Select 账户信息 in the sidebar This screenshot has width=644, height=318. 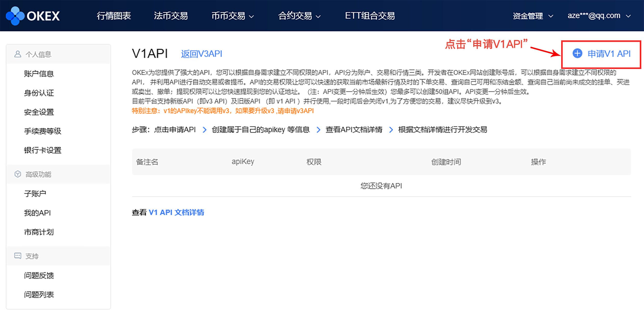pyautogui.click(x=39, y=74)
